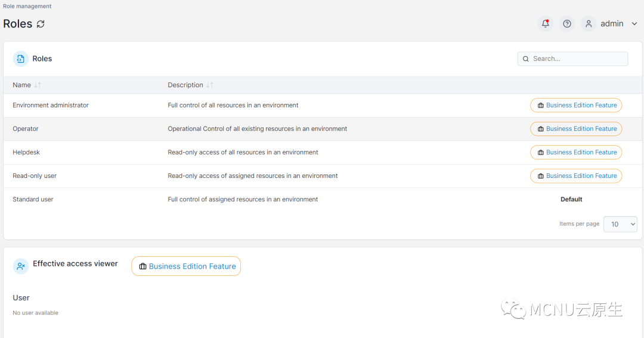644x338 pixels.
Task: Sort roles by Name column arrows
Action: (38, 85)
